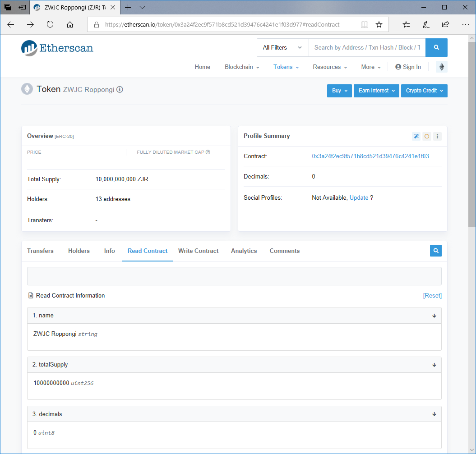The height and width of the screenshot is (454, 476).
Task: Click the [Reset] link
Action: (432, 295)
